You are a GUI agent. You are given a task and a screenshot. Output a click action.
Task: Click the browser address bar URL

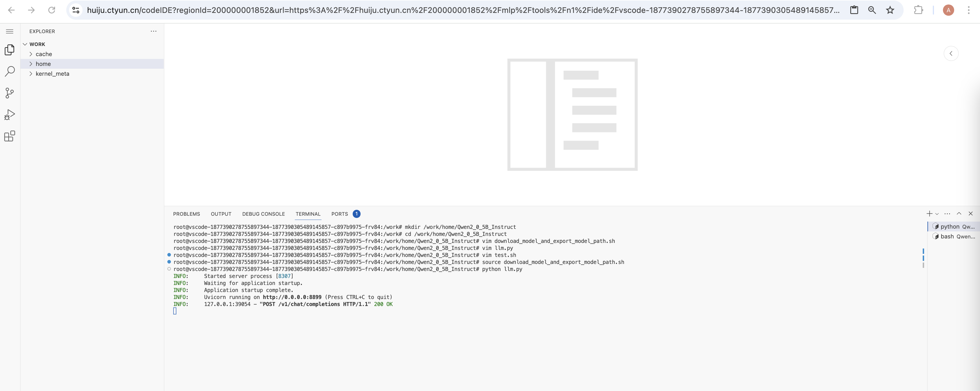[463, 10]
